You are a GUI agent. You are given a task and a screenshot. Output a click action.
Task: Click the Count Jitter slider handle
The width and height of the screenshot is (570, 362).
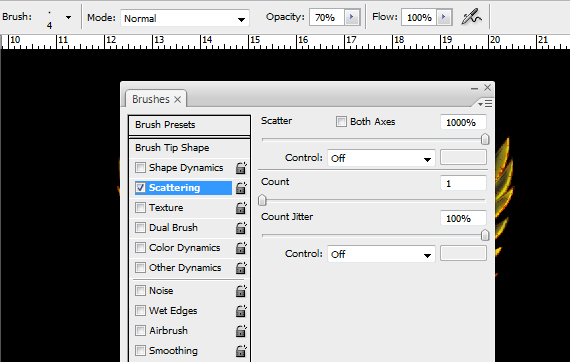pos(485,235)
